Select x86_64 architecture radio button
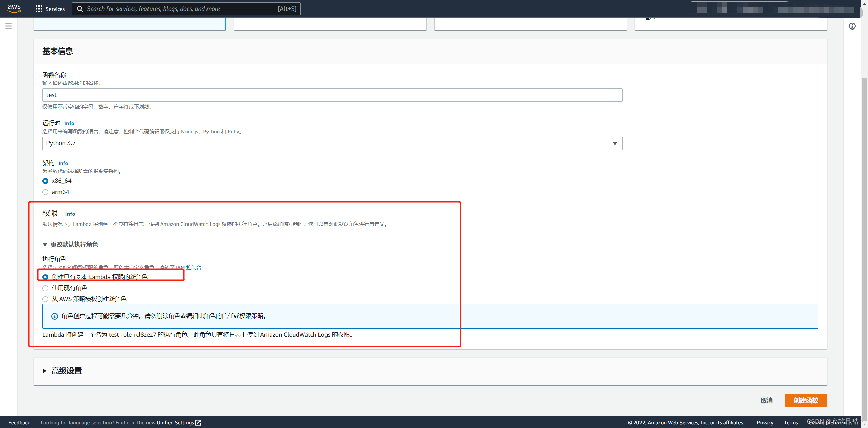Viewport: 868px width, 428px height. 45,181
